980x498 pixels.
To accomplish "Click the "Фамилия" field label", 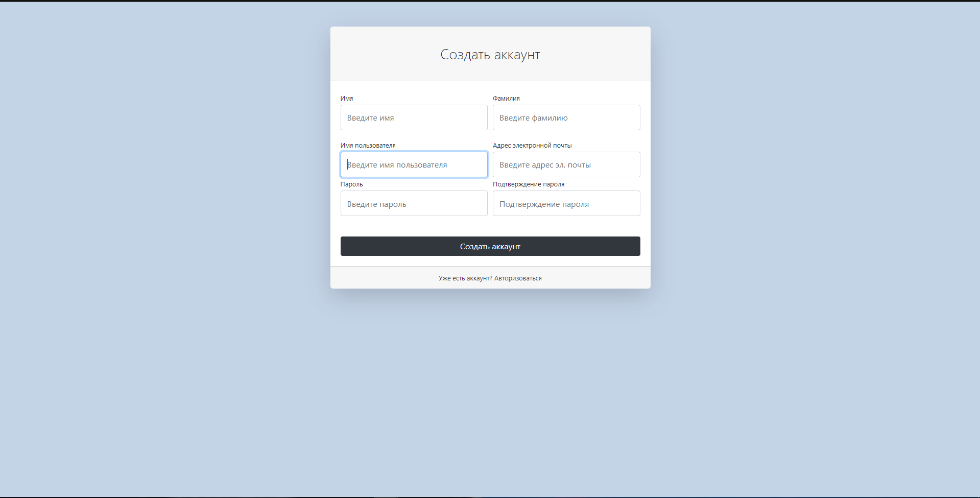I will (506, 98).
